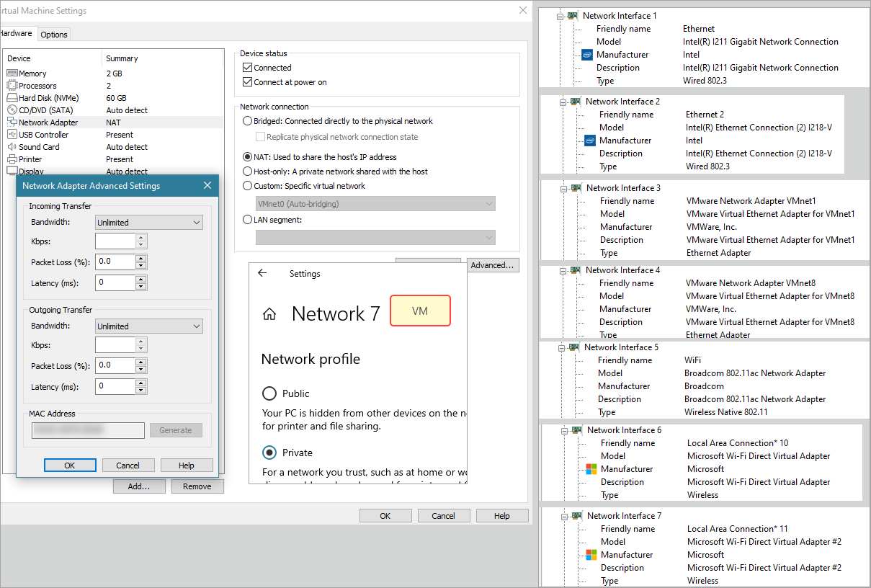Switch to the Options tab
This screenshot has height=588, width=871.
[x=54, y=35]
